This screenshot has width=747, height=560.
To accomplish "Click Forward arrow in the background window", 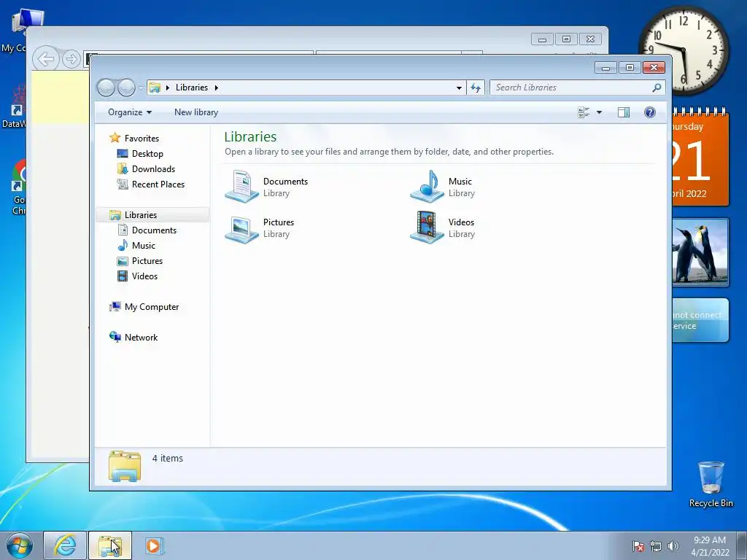I will 71,59.
